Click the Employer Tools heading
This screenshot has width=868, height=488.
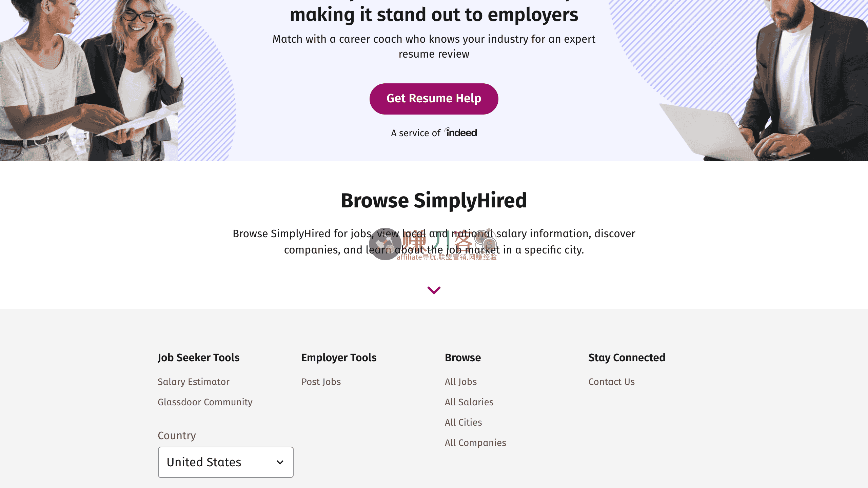pyautogui.click(x=339, y=357)
